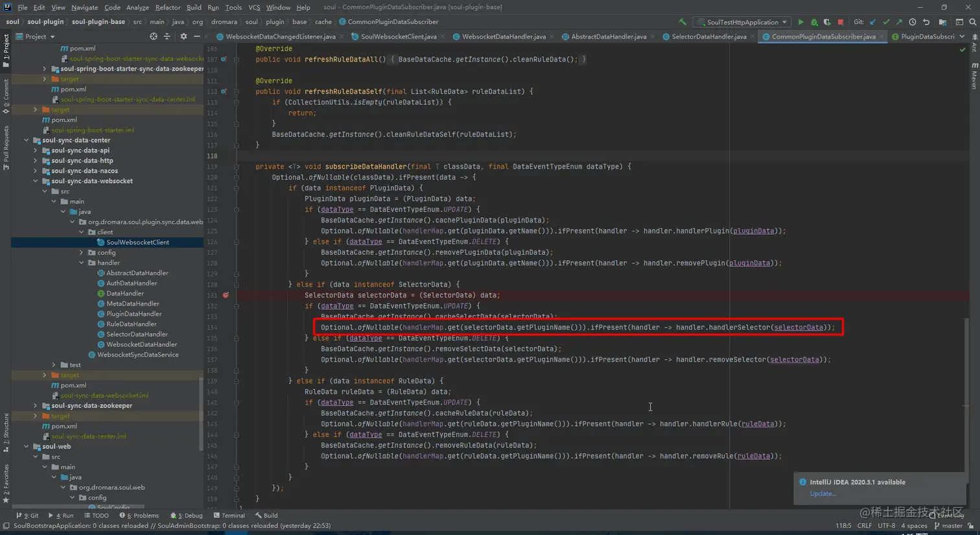The image size is (980, 535).
Task: Switch to AbstractDataHandler.java tab
Action: [608, 37]
